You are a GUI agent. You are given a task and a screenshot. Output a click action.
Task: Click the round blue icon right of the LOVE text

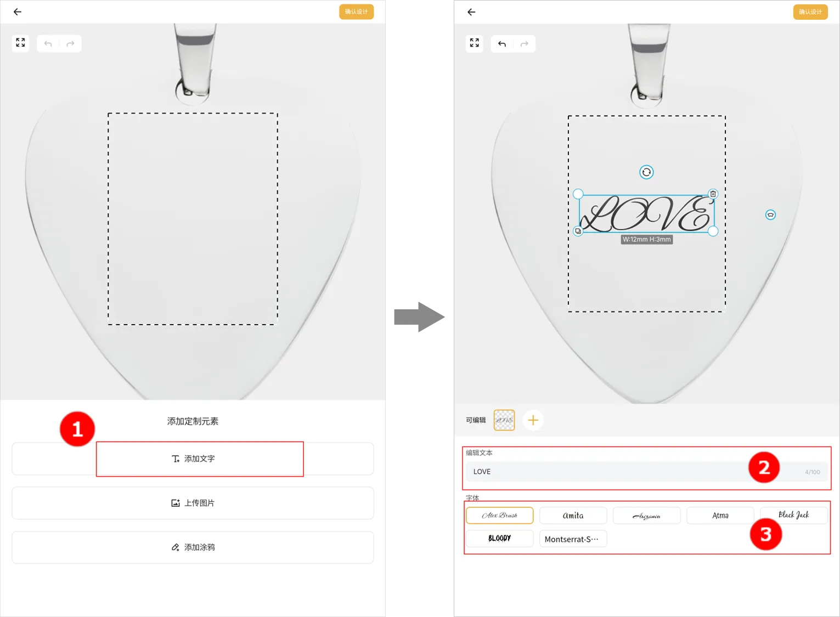(x=770, y=215)
